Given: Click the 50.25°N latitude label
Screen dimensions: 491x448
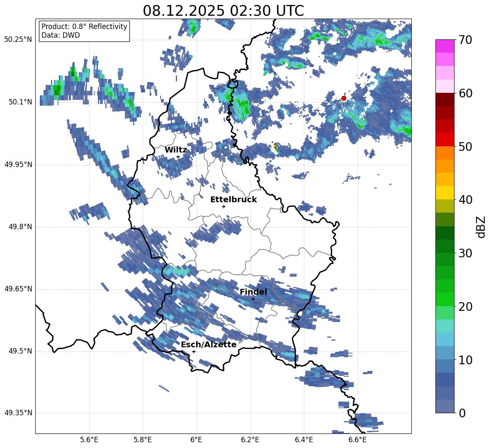Looking at the screenshot, I should coord(18,39).
